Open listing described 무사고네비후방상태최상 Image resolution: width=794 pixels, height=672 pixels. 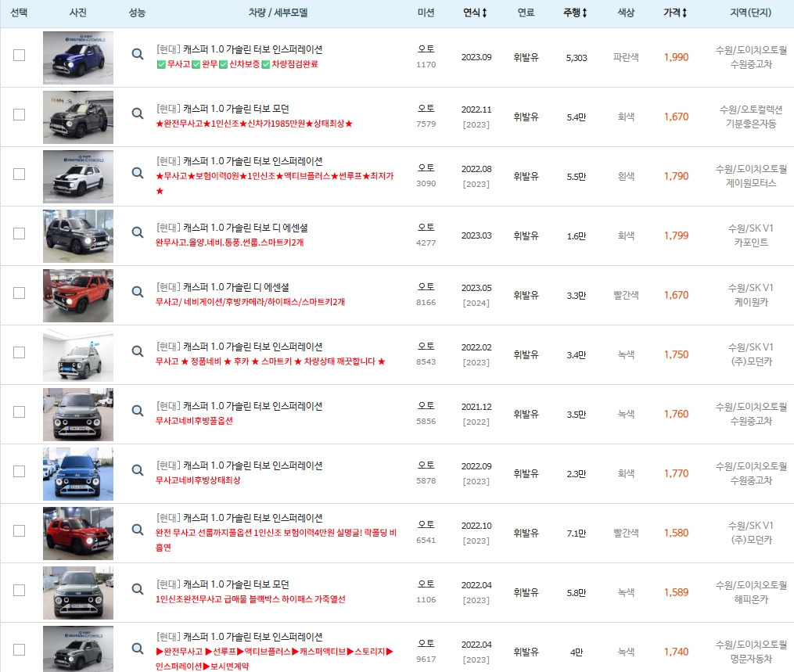(x=239, y=465)
